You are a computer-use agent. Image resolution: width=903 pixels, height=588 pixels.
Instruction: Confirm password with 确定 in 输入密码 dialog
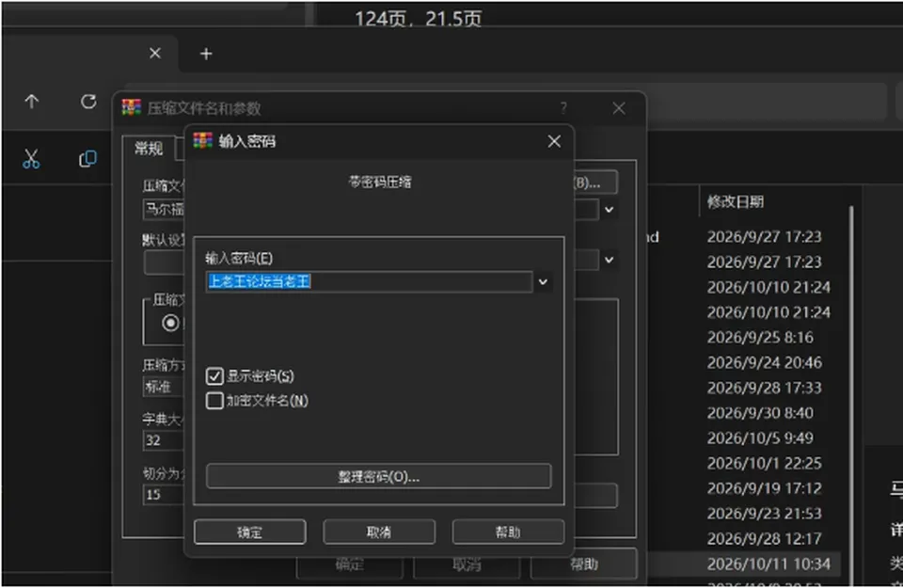point(250,532)
